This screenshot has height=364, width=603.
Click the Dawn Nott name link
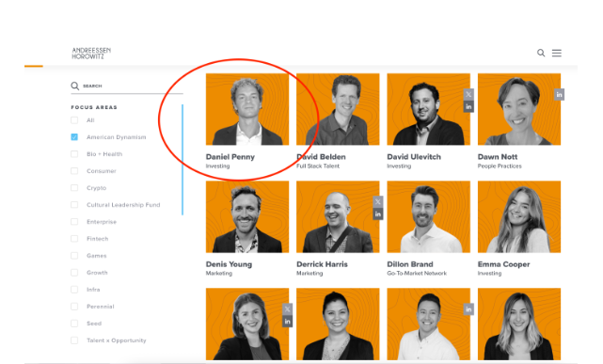tap(498, 157)
